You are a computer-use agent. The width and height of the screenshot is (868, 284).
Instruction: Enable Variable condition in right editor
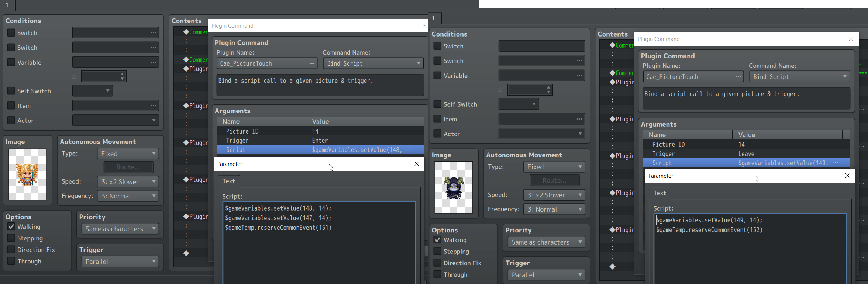click(x=437, y=76)
